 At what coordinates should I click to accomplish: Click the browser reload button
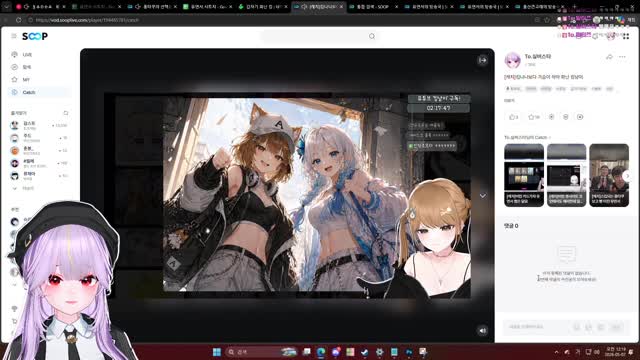click(19, 20)
